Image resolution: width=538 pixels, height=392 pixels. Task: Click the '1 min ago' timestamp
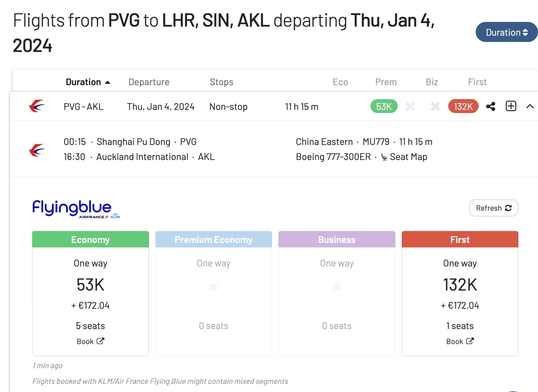47,366
